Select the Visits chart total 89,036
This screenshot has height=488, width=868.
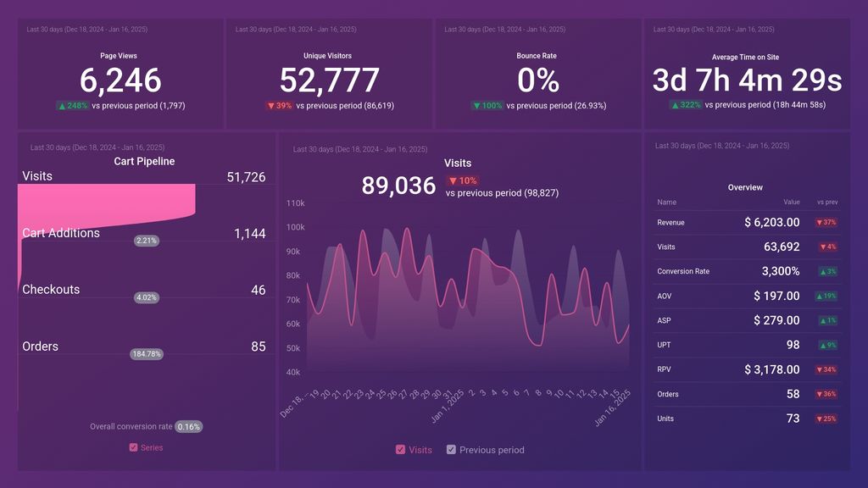[x=398, y=186]
